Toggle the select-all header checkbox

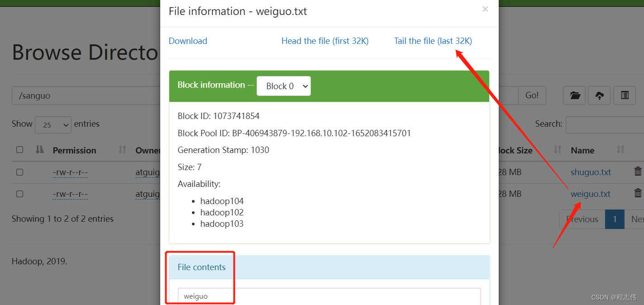19,150
